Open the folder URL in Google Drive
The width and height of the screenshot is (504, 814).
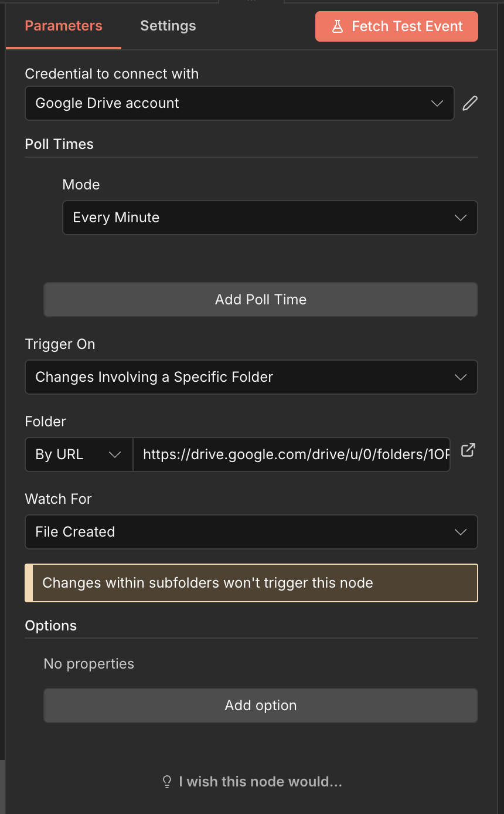pyautogui.click(x=468, y=450)
